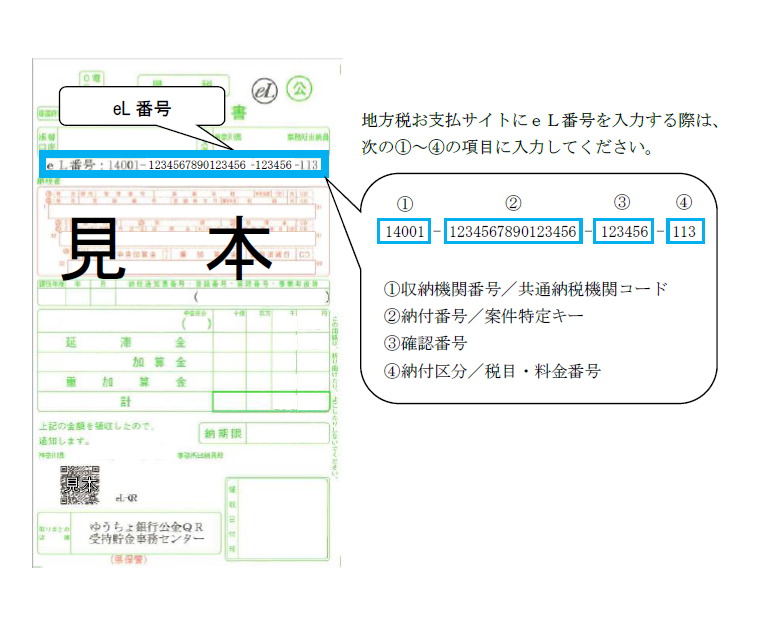This screenshot has width=771, height=636.
Task: Click the sentence starting "地方税お支払サイトに"
Action: (540, 120)
